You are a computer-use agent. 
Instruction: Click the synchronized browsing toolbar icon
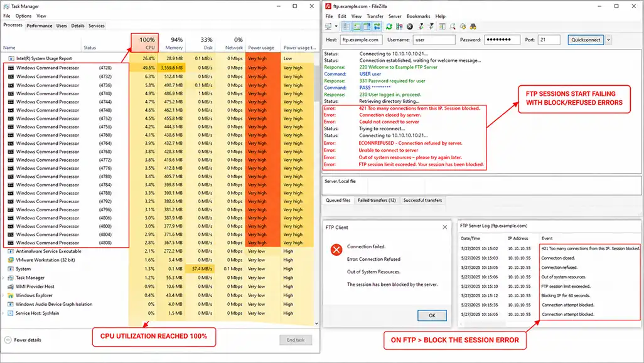[463, 26]
